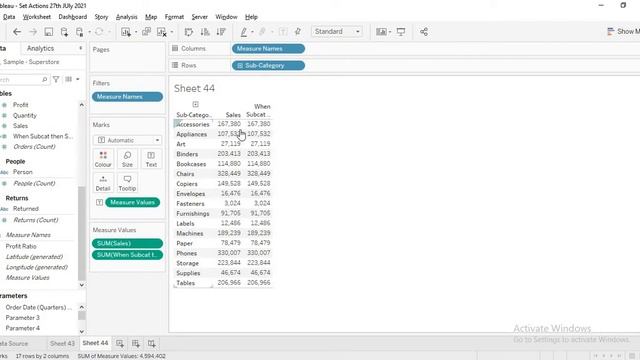Click the Parameters list scrollbar

point(82,316)
